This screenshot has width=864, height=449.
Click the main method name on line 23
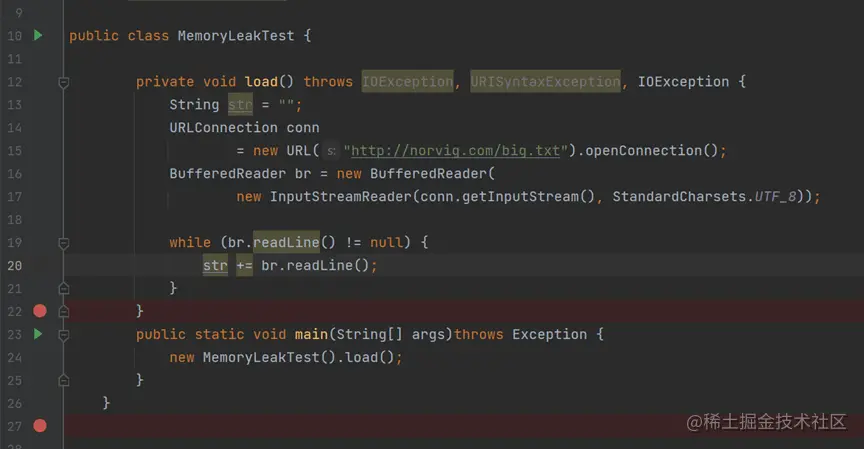[311, 334]
